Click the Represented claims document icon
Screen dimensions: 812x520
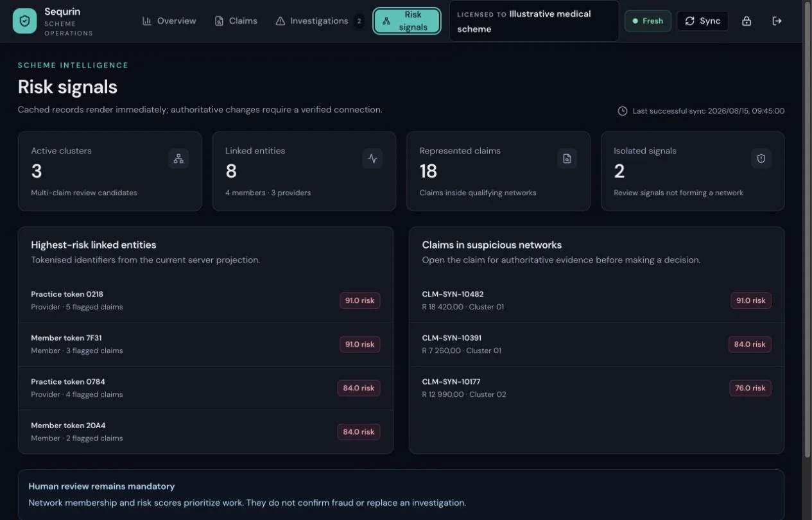[x=567, y=159]
